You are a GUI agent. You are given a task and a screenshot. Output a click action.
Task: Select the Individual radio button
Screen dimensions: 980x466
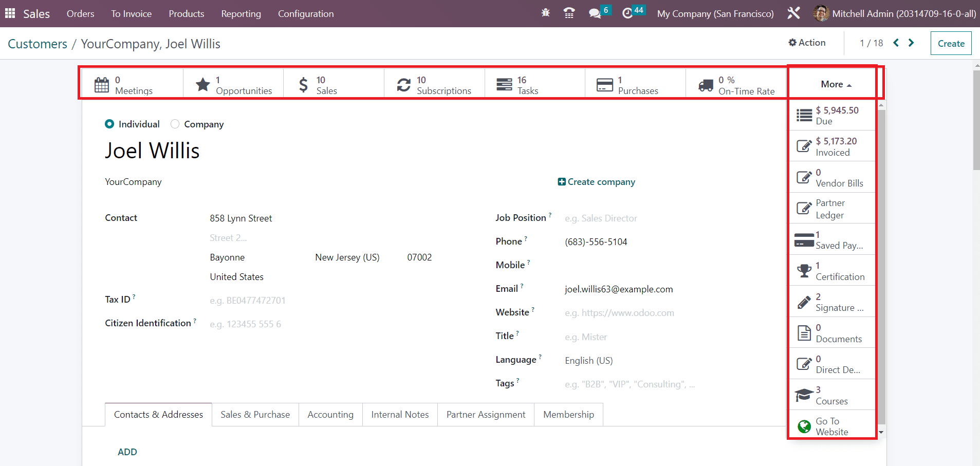pyautogui.click(x=109, y=124)
